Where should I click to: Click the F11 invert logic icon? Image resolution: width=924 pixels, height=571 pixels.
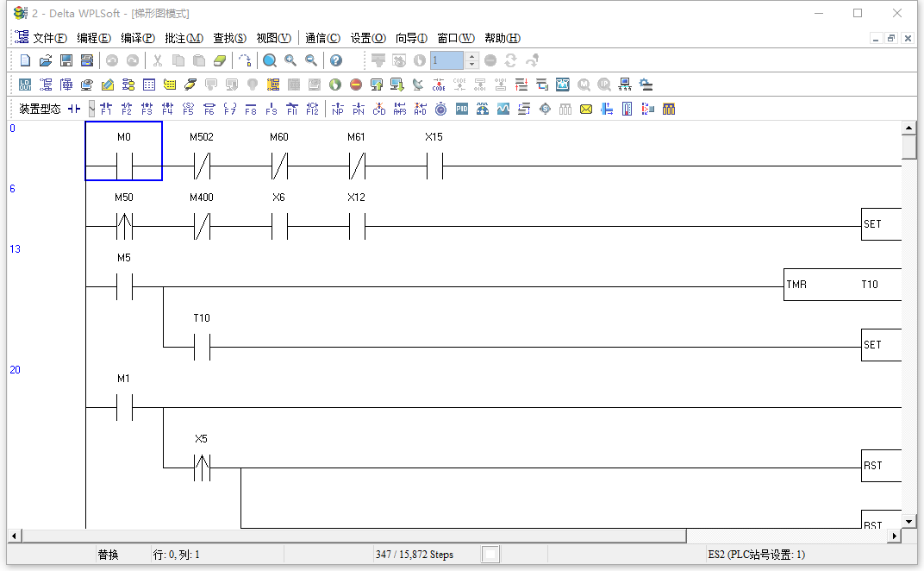[x=291, y=110]
